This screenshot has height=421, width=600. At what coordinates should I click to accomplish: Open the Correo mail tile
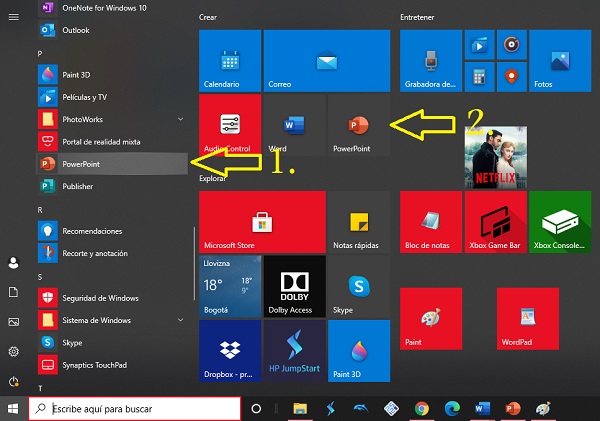click(x=327, y=61)
